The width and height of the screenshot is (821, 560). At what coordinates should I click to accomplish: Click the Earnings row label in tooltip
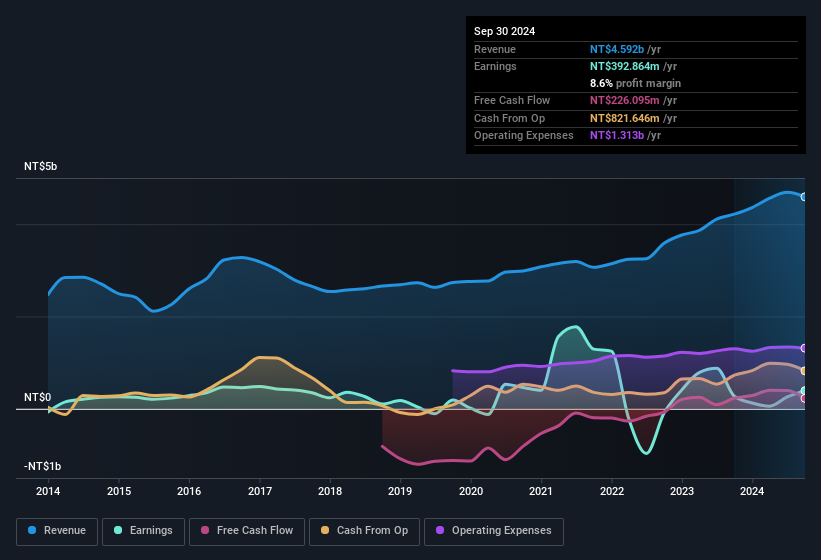495,66
